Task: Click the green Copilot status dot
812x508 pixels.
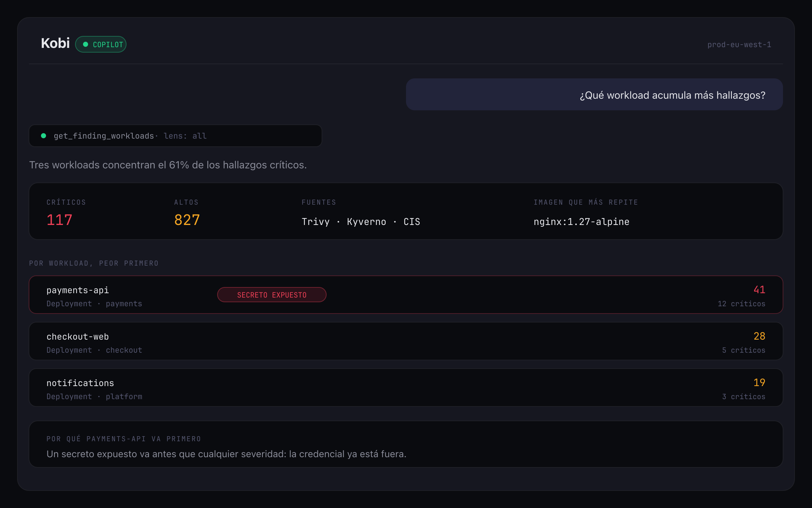Action: 86,44
